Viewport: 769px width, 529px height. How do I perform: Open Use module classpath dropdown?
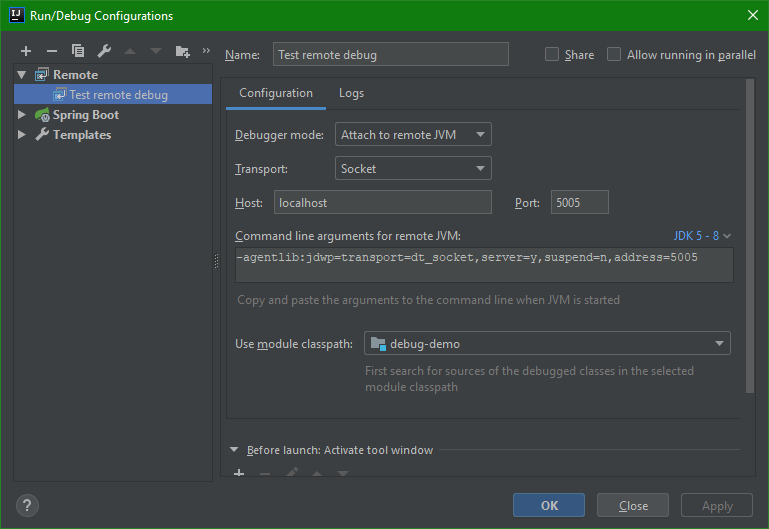(547, 344)
